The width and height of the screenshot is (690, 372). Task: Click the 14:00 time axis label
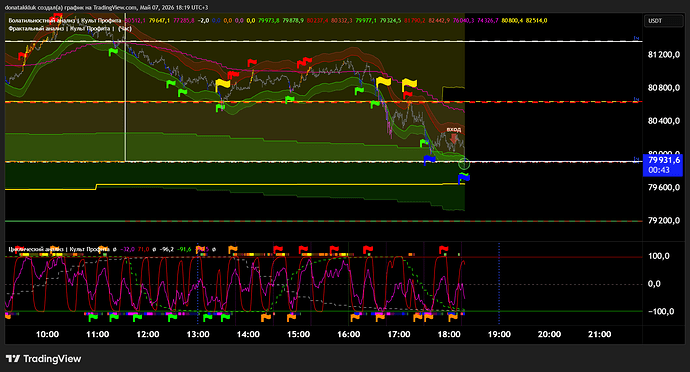(x=248, y=335)
